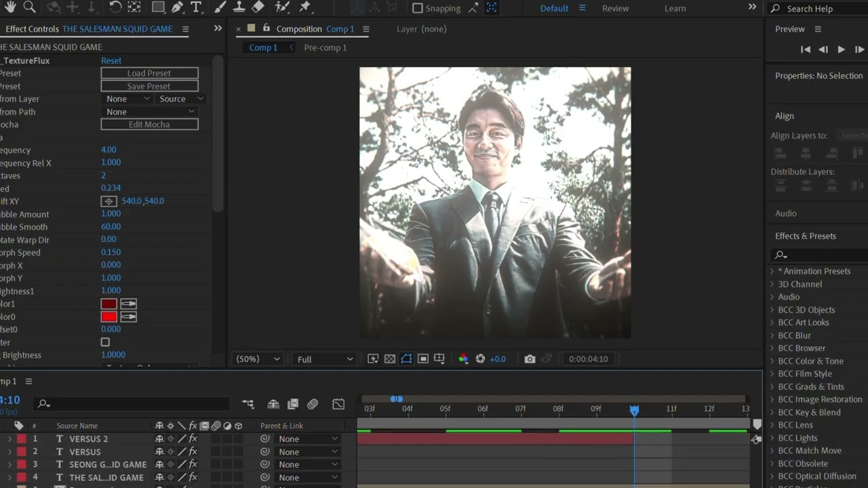
Task: Click the current time 0:00:04:10 display
Action: (588, 359)
